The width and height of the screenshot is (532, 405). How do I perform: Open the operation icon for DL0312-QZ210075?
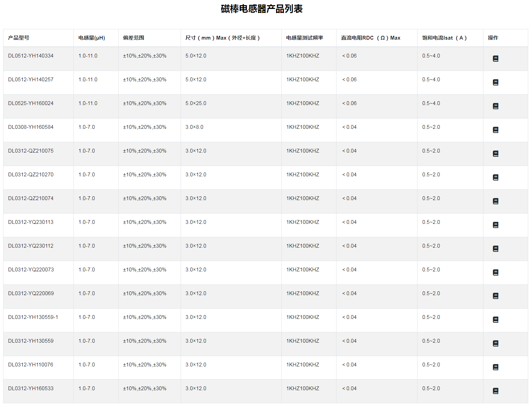[495, 154]
